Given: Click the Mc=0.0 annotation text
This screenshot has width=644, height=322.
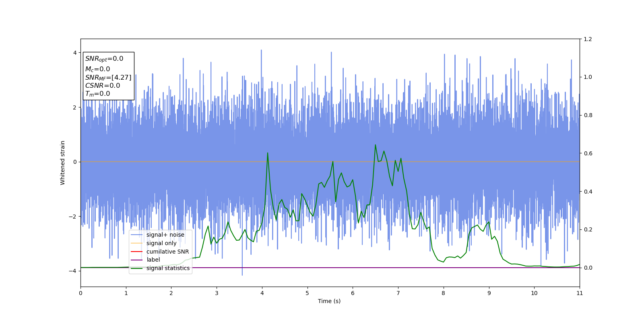Looking at the screenshot, I should pyautogui.click(x=97, y=69).
